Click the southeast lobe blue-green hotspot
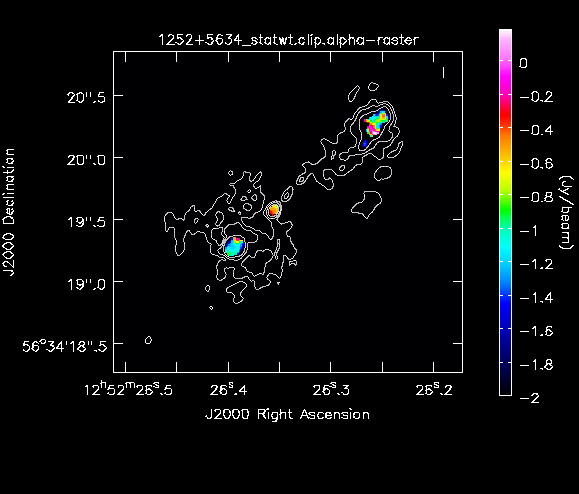 pyautogui.click(x=234, y=246)
